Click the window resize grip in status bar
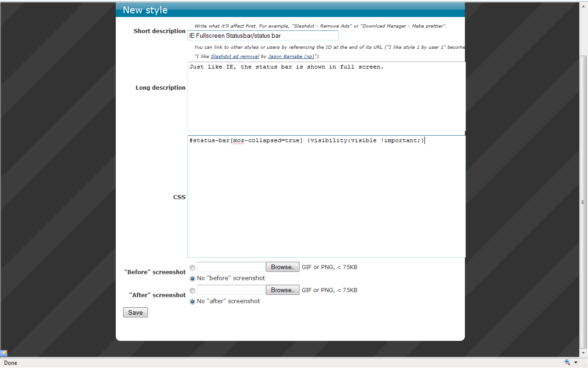588x368 pixels. pos(584,364)
